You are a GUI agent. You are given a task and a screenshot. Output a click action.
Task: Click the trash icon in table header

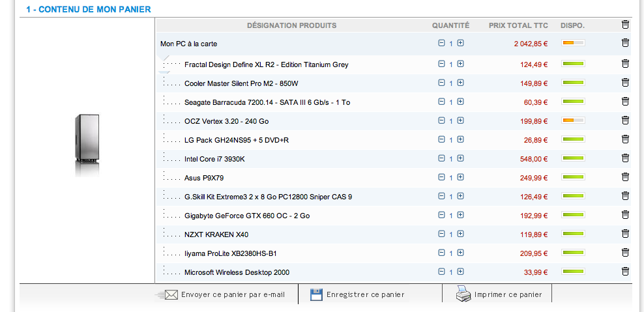pos(625,25)
